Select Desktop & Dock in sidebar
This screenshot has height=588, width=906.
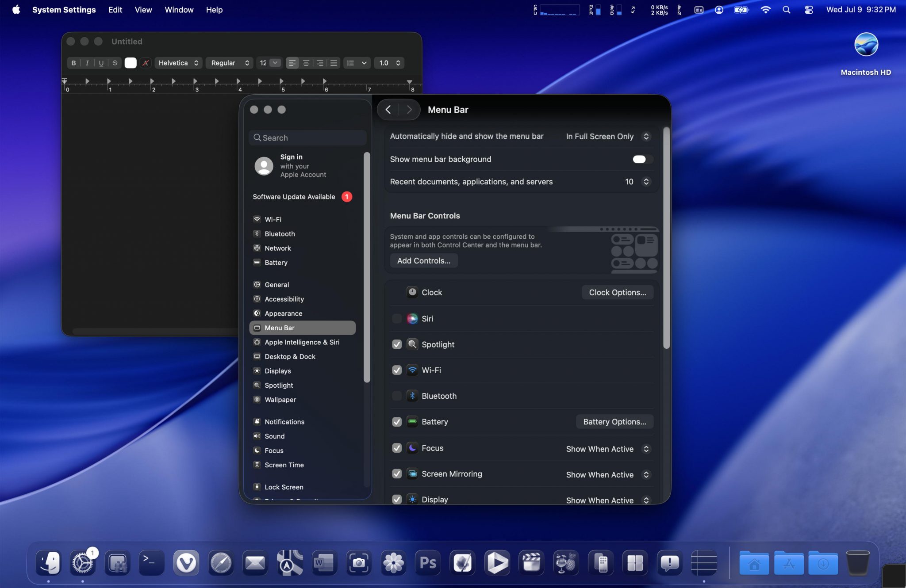coord(290,357)
